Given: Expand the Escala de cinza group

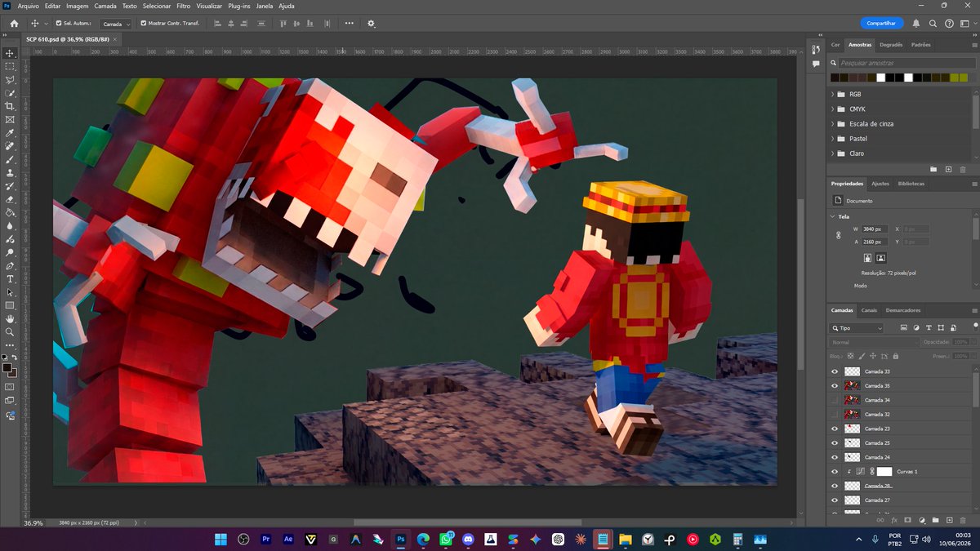Looking at the screenshot, I should click(833, 123).
